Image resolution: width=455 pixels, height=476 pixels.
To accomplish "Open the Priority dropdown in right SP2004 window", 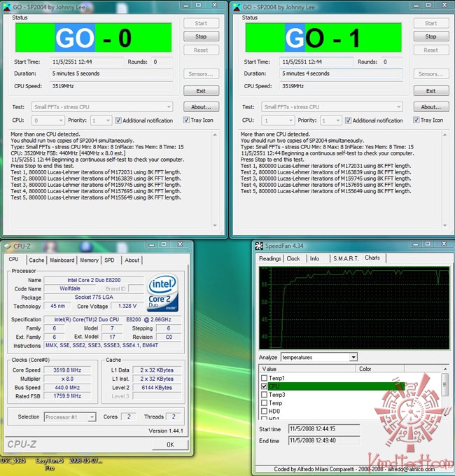I will 331,120.
